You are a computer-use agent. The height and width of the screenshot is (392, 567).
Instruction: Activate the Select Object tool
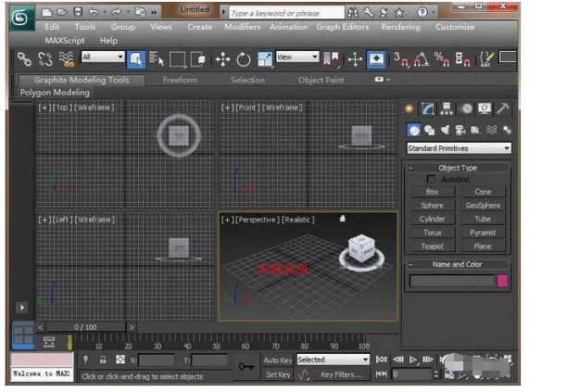coord(136,59)
